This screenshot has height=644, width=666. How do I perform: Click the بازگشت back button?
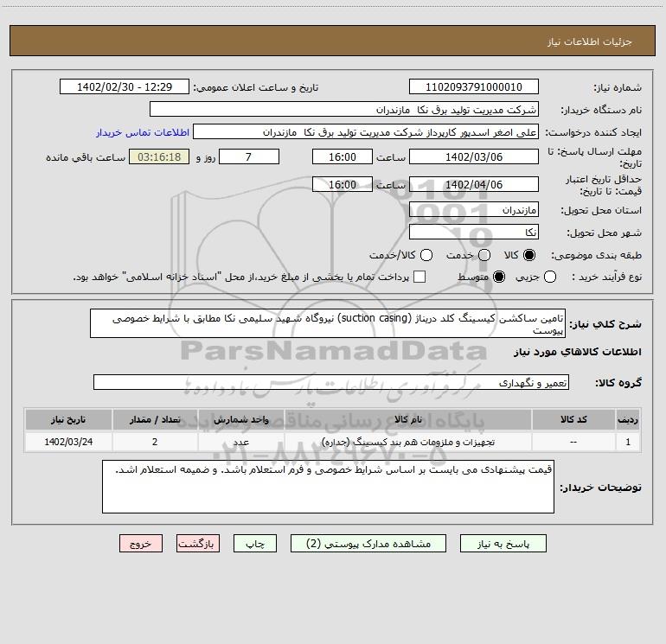click(x=198, y=544)
